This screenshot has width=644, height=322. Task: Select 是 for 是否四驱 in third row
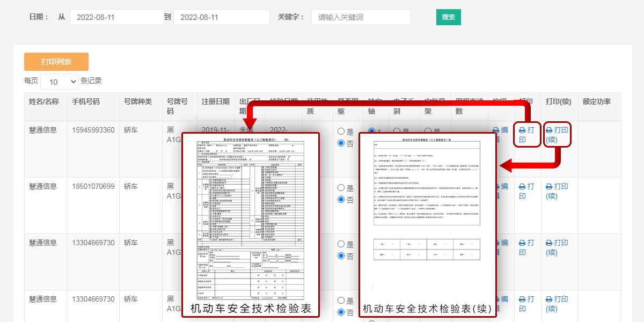(341, 244)
